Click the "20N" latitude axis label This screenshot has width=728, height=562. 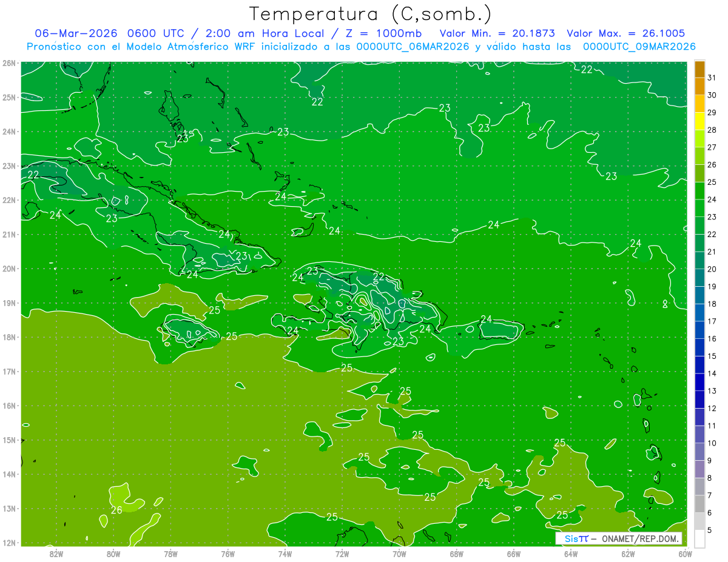(x=9, y=269)
